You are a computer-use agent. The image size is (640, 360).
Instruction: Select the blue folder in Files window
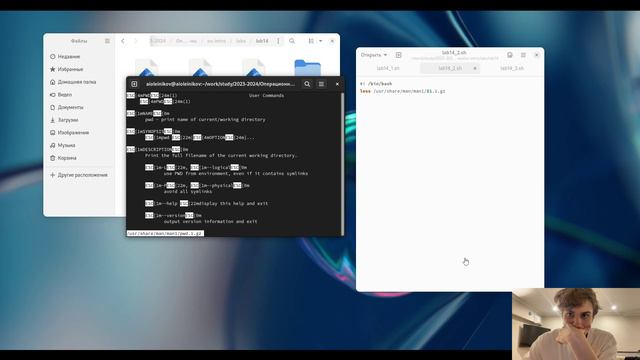click(307, 68)
